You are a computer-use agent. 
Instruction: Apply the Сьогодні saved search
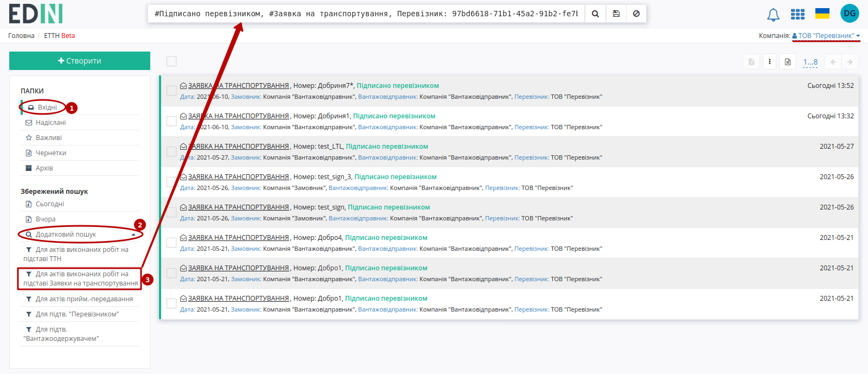tap(80, 204)
